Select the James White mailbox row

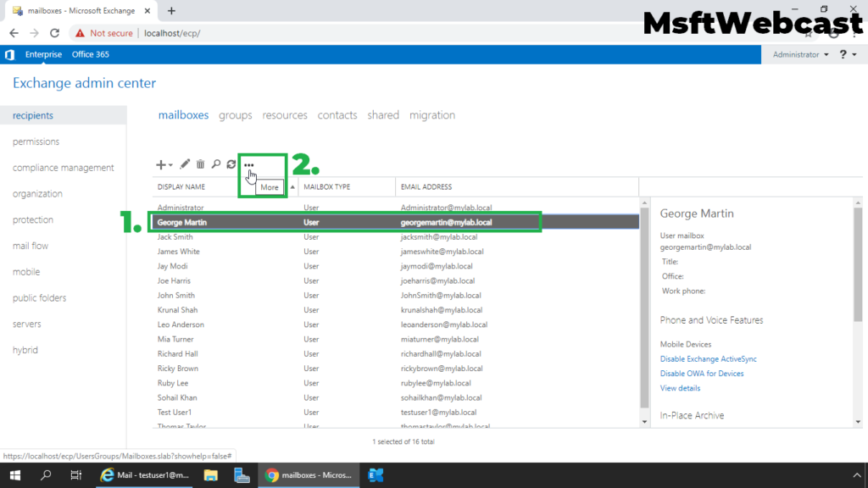tap(395, 251)
